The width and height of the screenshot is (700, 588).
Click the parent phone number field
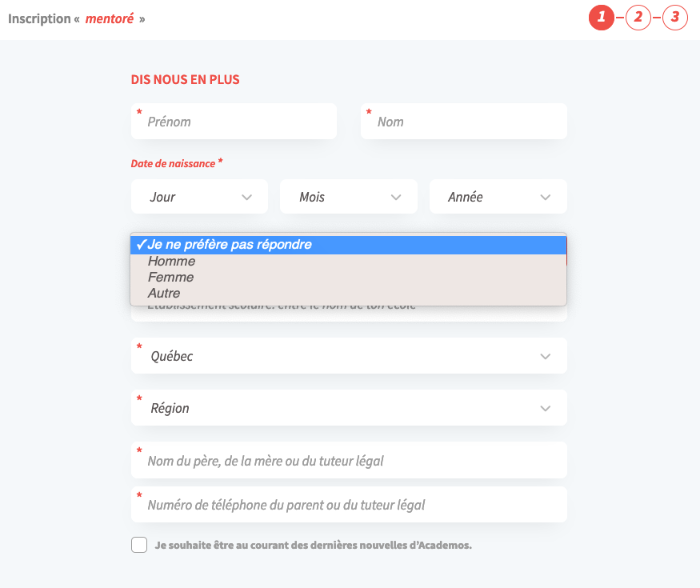[349, 505]
